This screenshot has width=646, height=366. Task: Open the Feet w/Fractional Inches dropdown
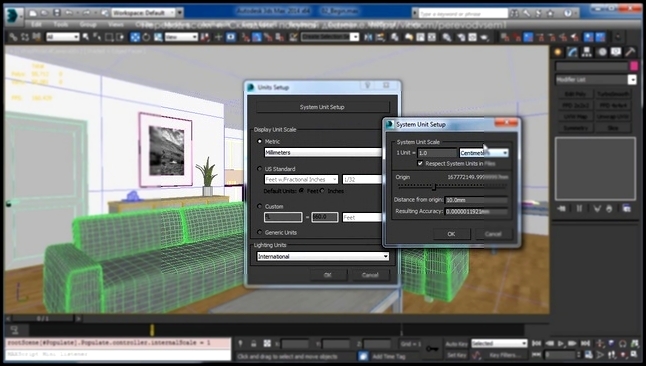(301, 179)
